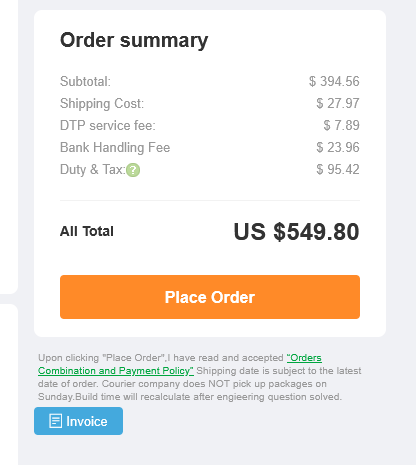
Task: Click the $ 7.89 DTP fee amount
Action: point(341,125)
